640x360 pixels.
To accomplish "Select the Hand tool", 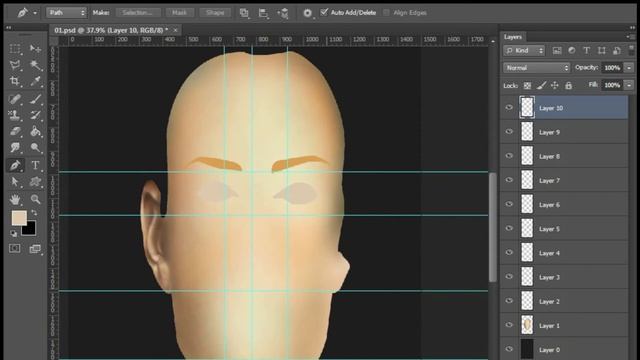I will click(x=15, y=199).
